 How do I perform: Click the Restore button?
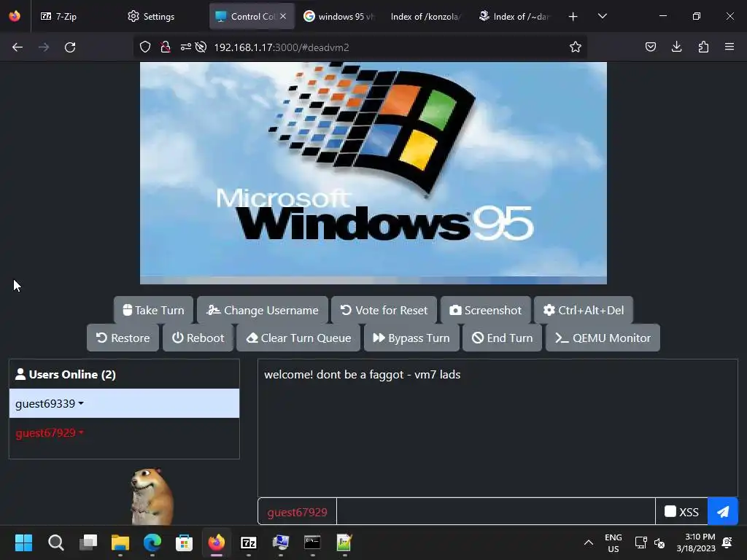123,338
